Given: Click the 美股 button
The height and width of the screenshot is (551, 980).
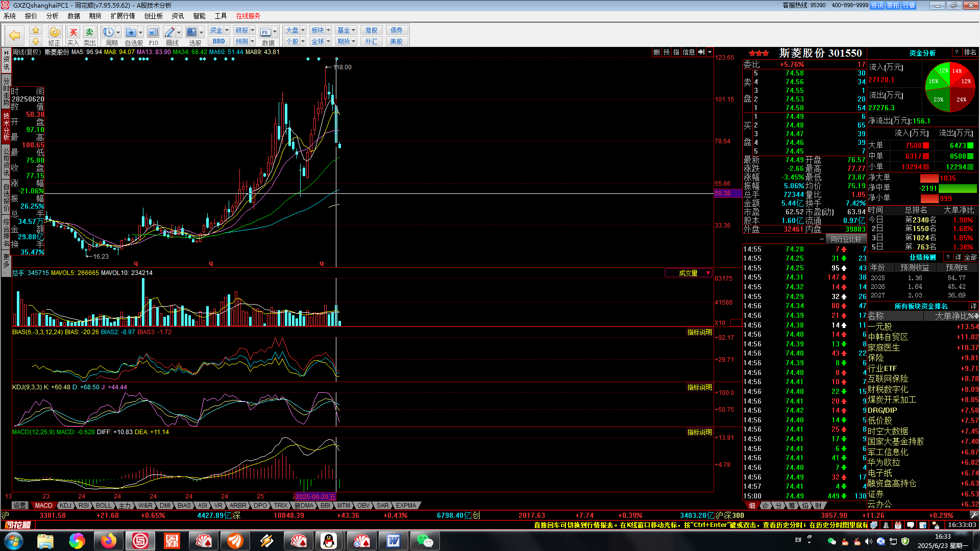Looking at the screenshot, I should (397, 41).
